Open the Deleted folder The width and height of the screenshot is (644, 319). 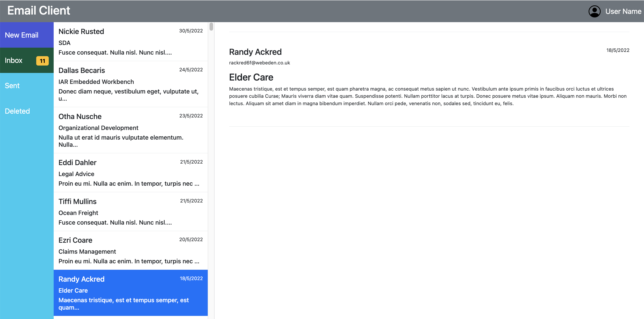pyautogui.click(x=27, y=111)
